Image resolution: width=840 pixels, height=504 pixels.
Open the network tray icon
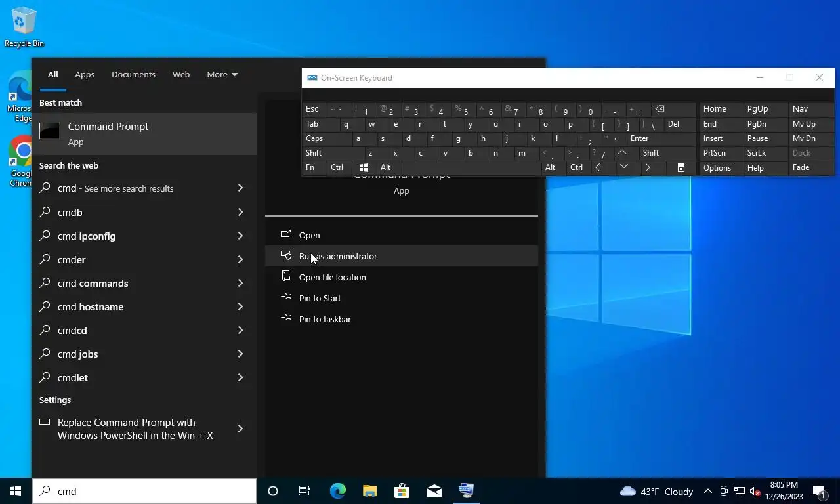[740, 491]
